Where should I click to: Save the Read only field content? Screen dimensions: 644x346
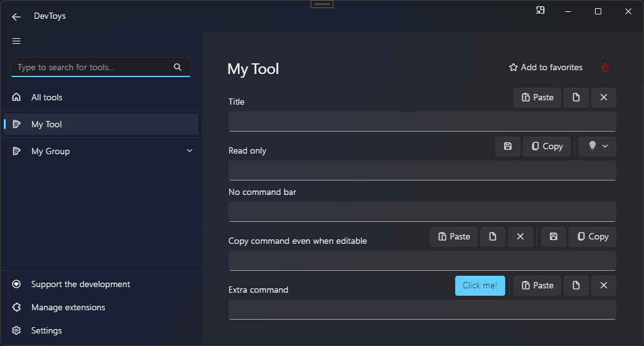[508, 146]
